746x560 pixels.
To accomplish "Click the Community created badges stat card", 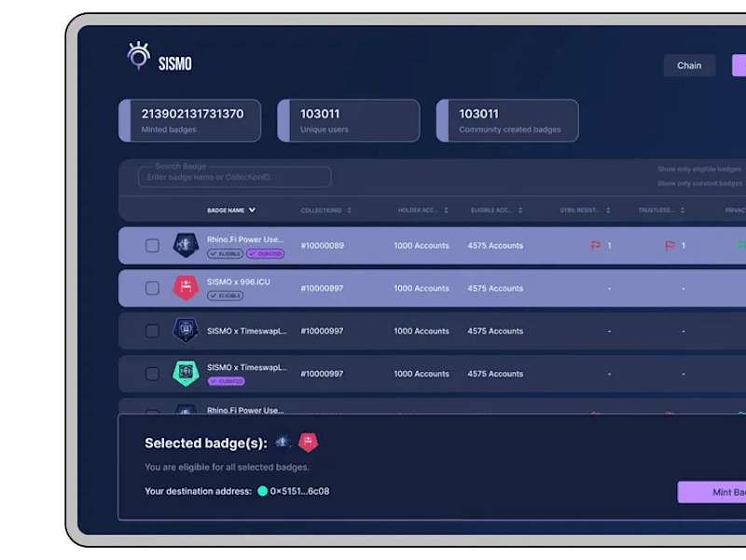I will 507,121.
